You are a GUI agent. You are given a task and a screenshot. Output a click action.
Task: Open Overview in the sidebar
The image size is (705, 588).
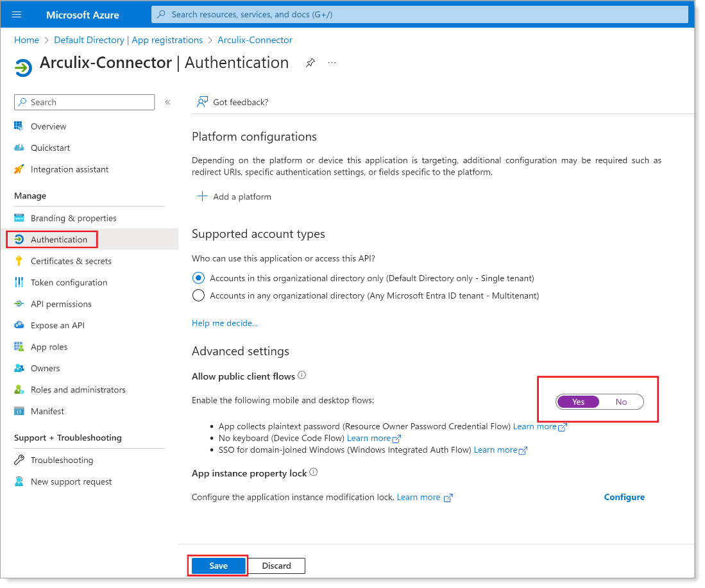49,126
